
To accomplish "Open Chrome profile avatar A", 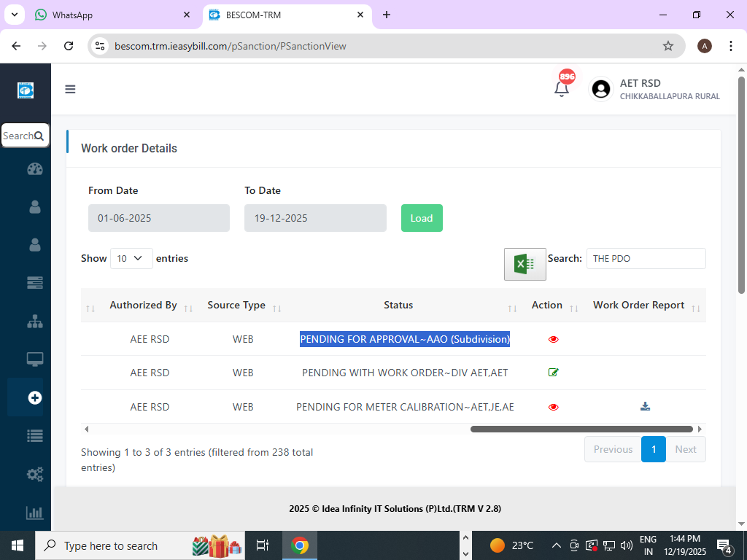I will tap(704, 46).
